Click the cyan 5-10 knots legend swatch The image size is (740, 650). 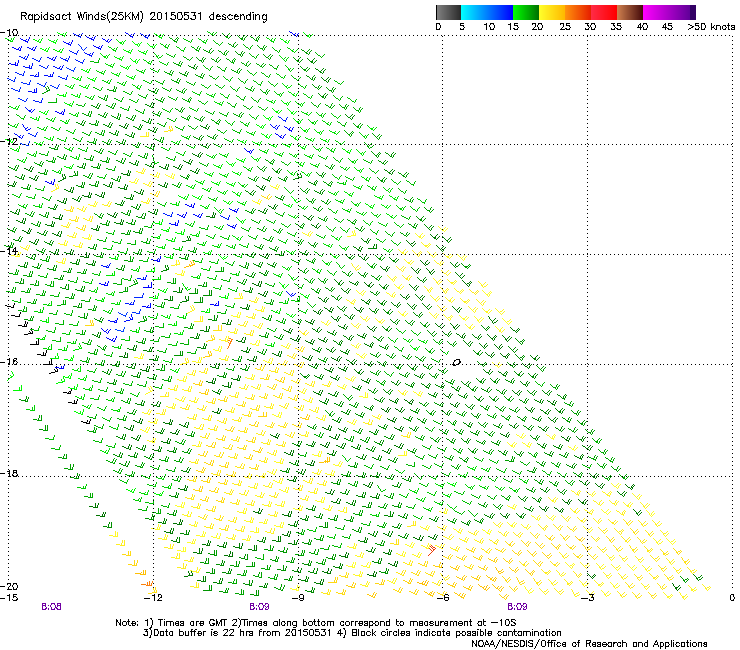(474, 12)
